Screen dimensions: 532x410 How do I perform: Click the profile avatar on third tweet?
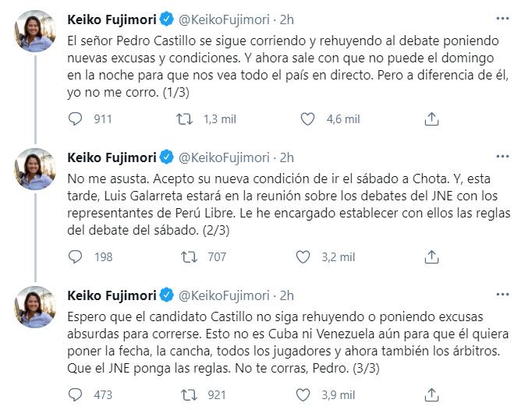click(x=35, y=306)
